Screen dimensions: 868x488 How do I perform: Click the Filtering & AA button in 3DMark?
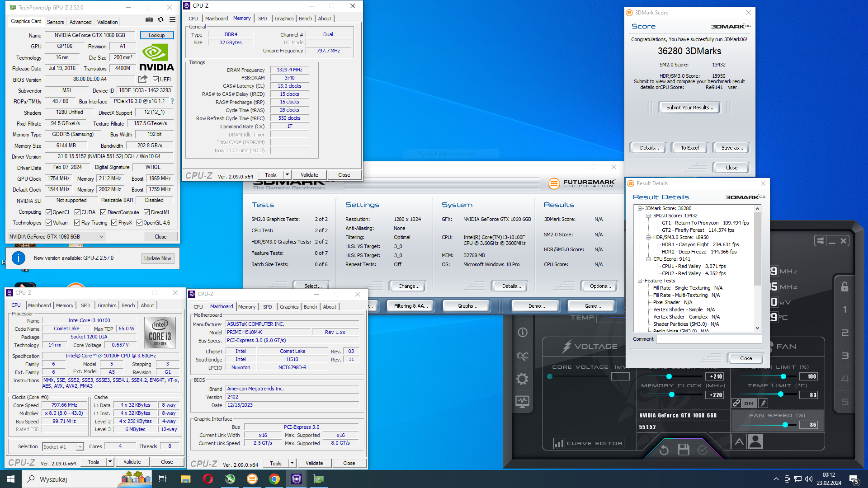tap(410, 306)
